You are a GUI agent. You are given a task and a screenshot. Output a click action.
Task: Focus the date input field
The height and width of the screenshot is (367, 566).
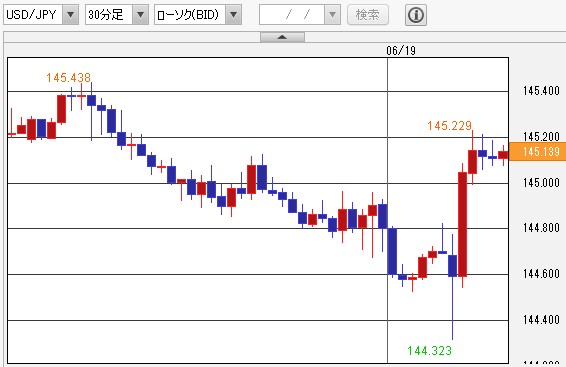(x=292, y=15)
